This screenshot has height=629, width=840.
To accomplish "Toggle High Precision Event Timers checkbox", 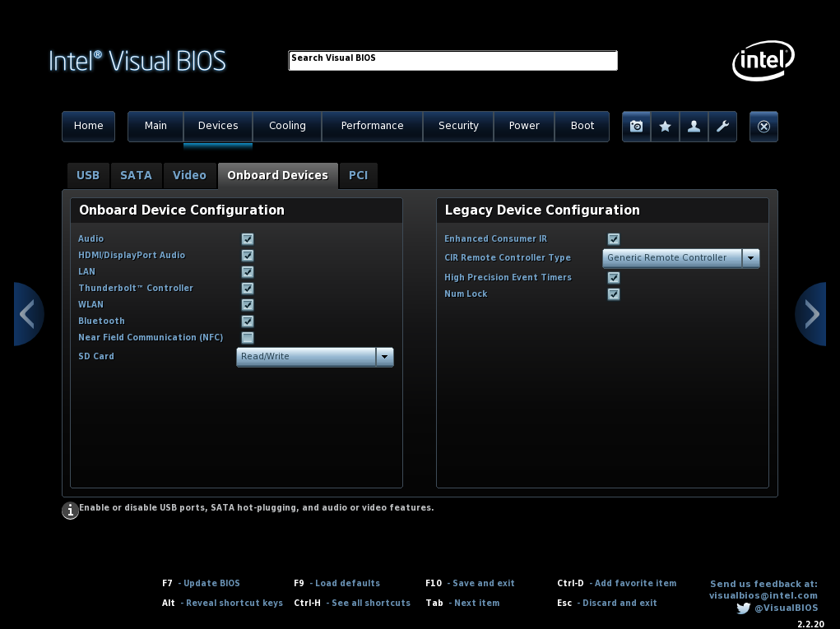I will (x=614, y=277).
